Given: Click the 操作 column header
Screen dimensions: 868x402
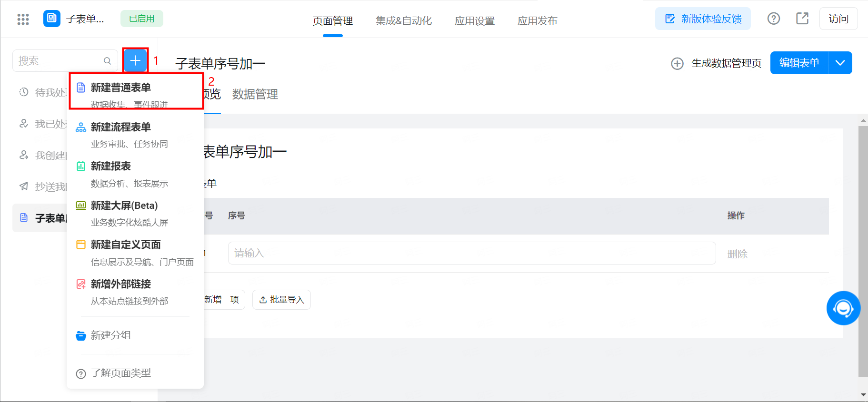Looking at the screenshot, I should 736,216.
